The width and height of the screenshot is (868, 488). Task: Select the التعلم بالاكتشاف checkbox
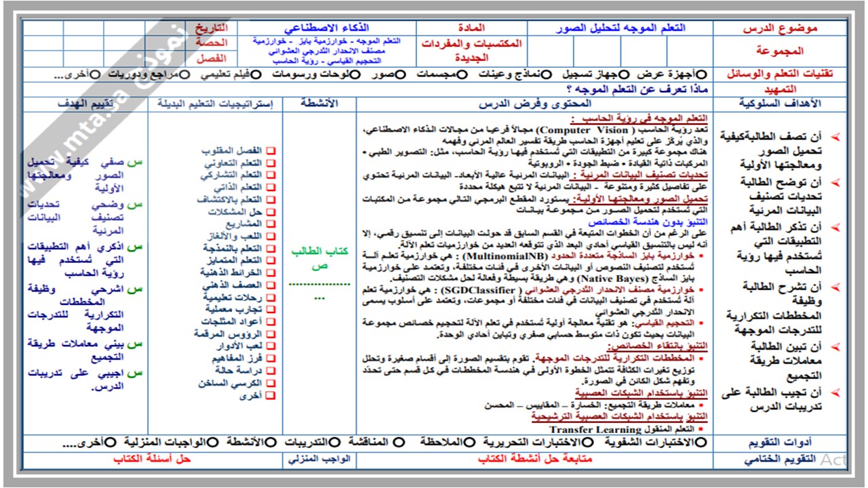tap(270, 200)
